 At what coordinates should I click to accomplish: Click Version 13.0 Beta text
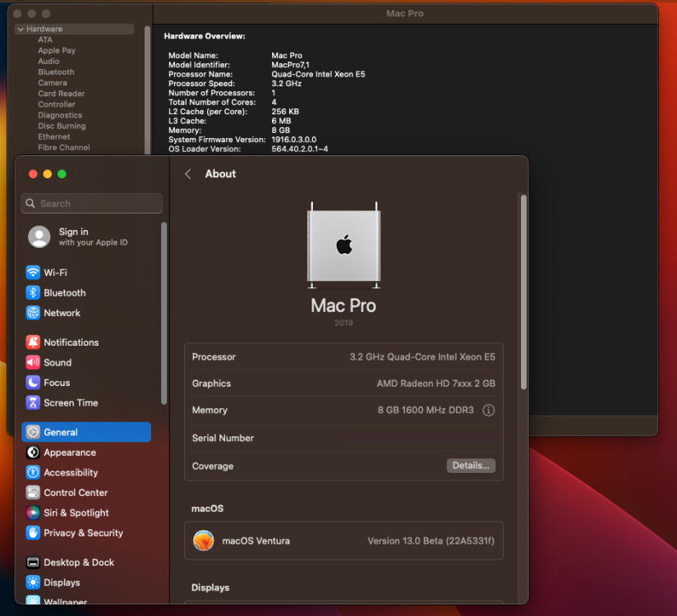(431, 541)
